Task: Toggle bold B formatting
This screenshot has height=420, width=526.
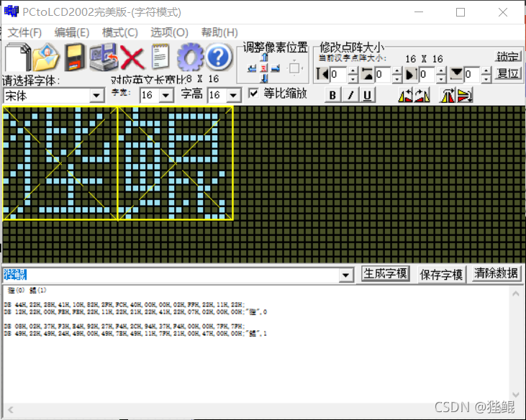Action: tap(332, 95)
